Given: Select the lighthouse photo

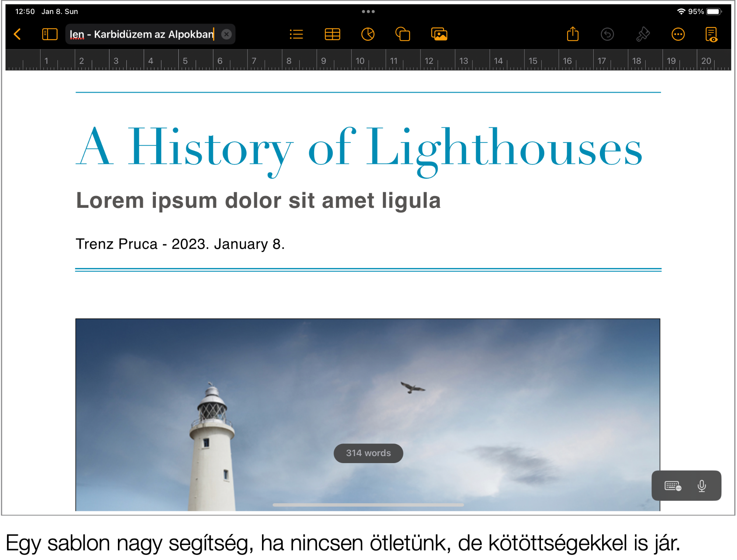Looking at the screenshot, I should pyautogui.click(x=368, y=414).
